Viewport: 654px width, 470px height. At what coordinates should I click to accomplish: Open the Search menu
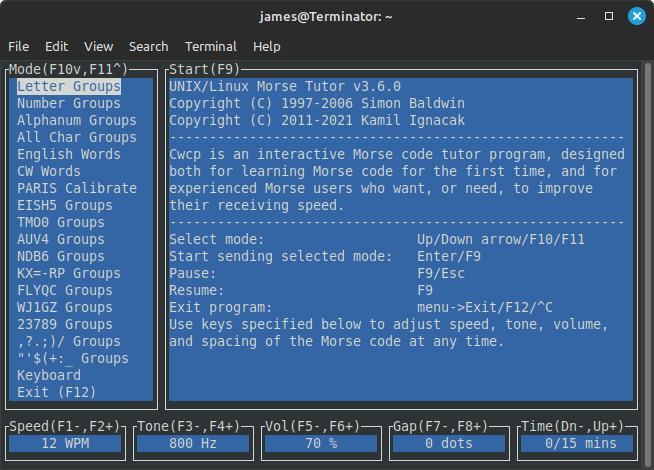pyautogui.click(x=148, y=46)
